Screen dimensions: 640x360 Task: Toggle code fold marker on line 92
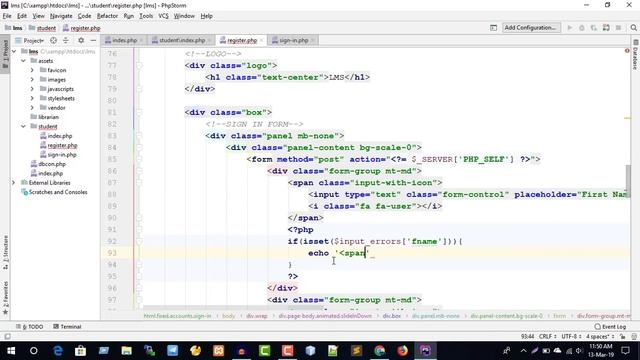[139, 241]
